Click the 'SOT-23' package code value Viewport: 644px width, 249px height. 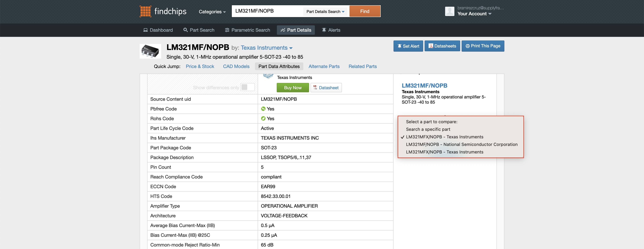pyautogui.click(x=268, y=148)
